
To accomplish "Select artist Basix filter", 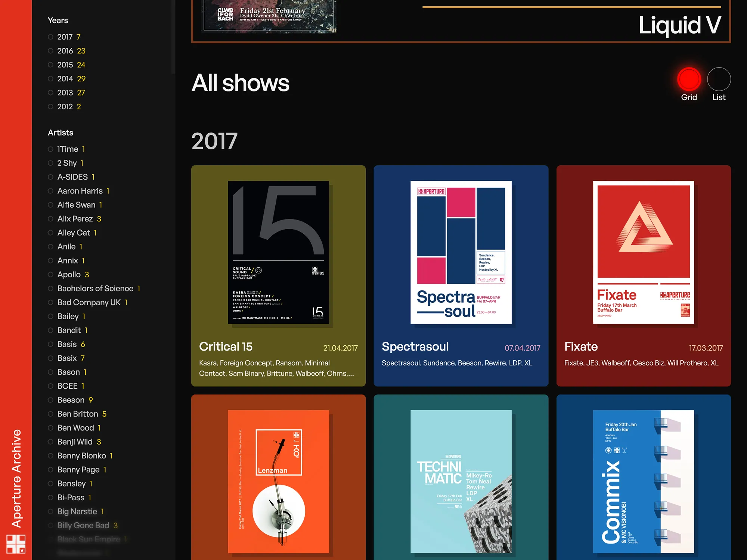I will click(x=66, y=358).
